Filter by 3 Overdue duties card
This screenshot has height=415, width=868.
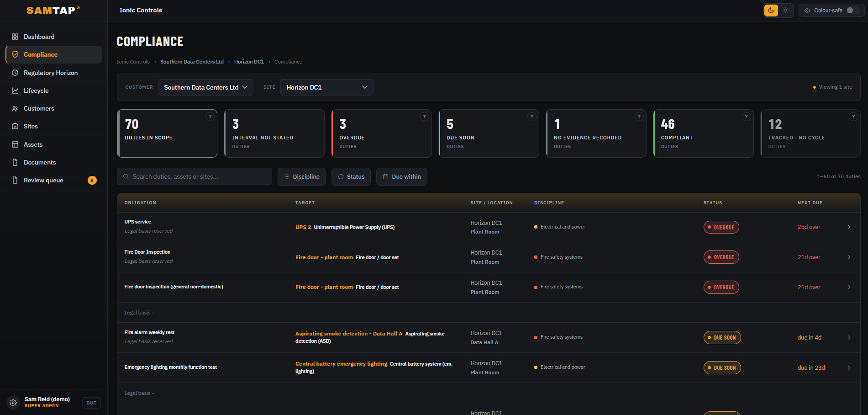click(382, 133)
